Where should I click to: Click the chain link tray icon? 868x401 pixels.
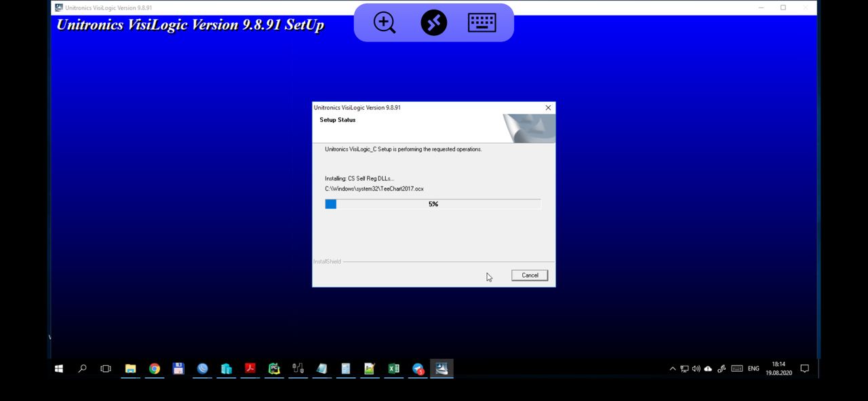point(722,368)
